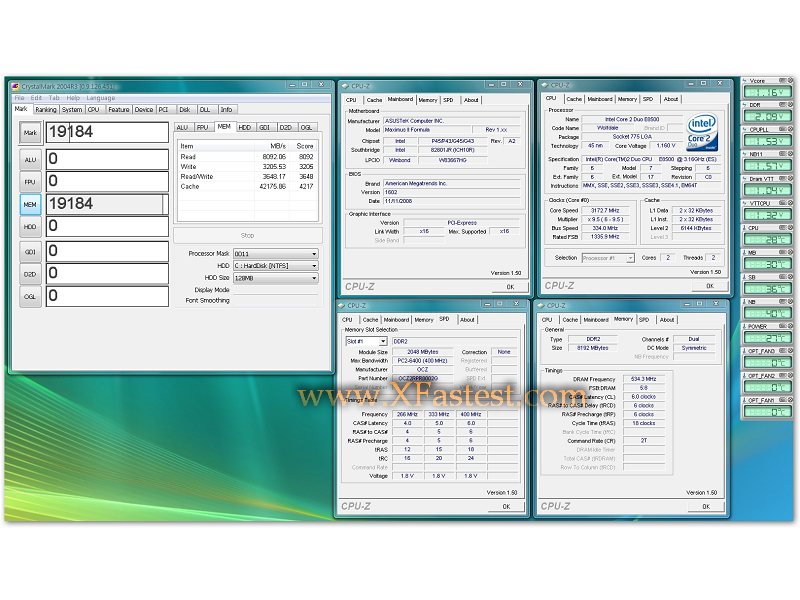Click OK in CPU-Z Memory window
Screen dimensions: 800x600
pos(706,507)
